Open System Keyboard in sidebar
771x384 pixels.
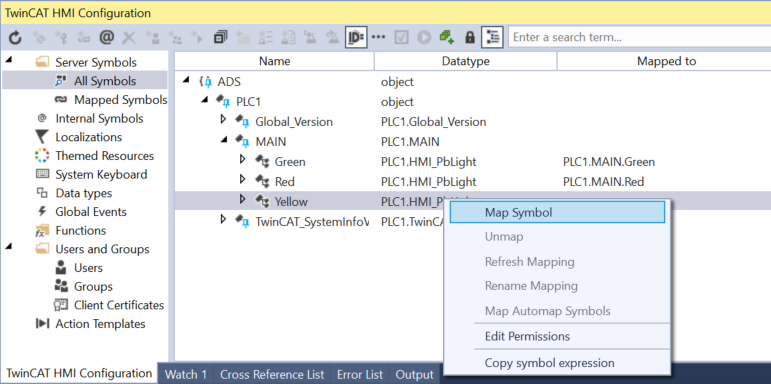coord(101,175)
